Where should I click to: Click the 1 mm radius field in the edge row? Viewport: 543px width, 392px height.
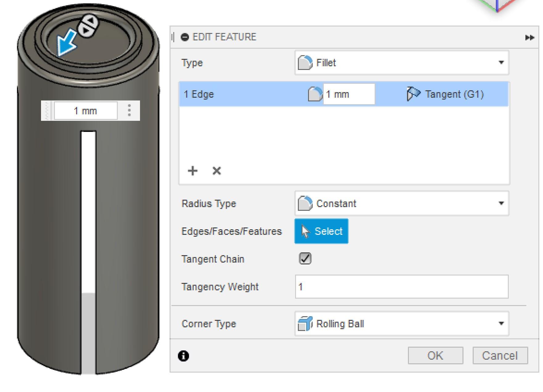pos(349,94)
